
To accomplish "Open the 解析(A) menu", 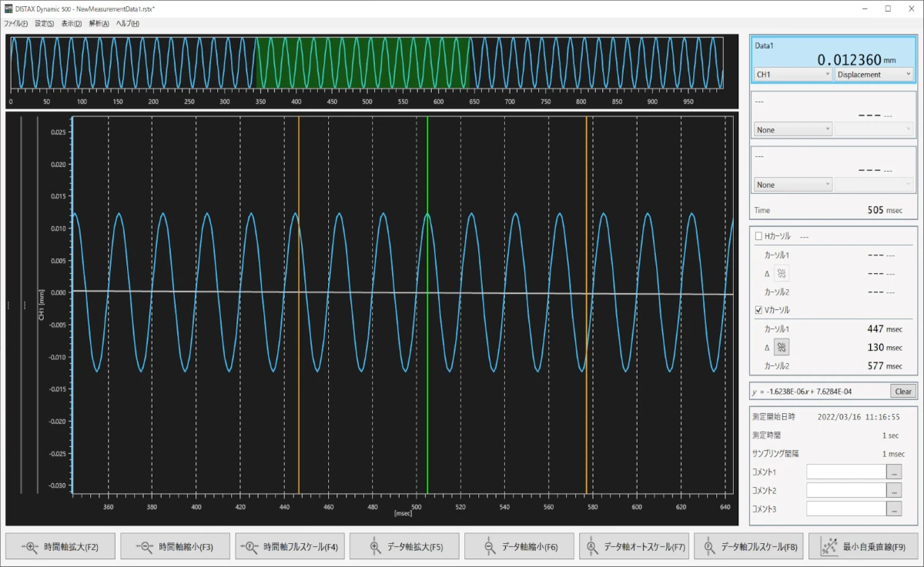I will click(x=99, y=23).
